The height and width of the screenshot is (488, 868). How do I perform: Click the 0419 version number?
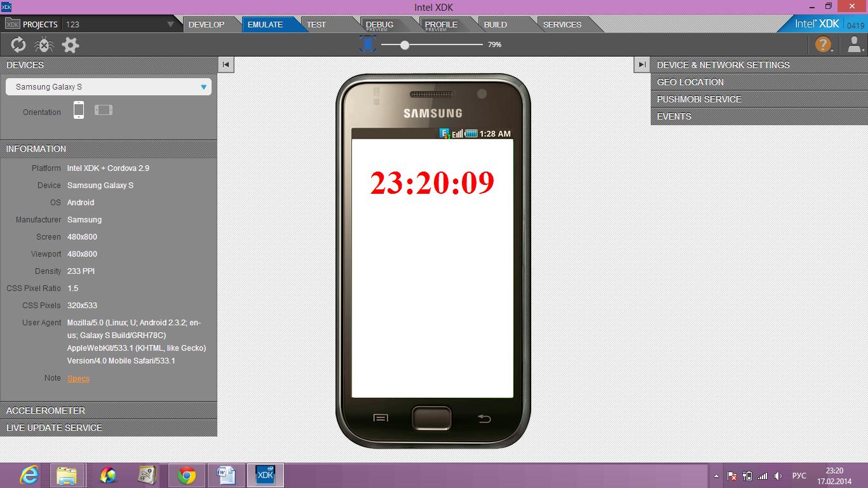coord(856,26)
